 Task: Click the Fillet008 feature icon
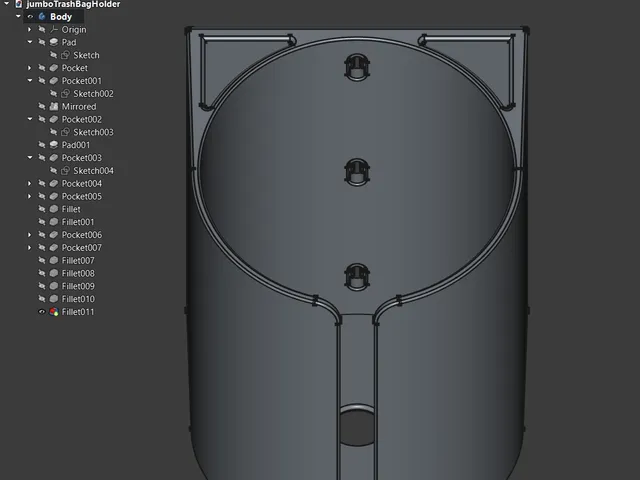[54, 273]
